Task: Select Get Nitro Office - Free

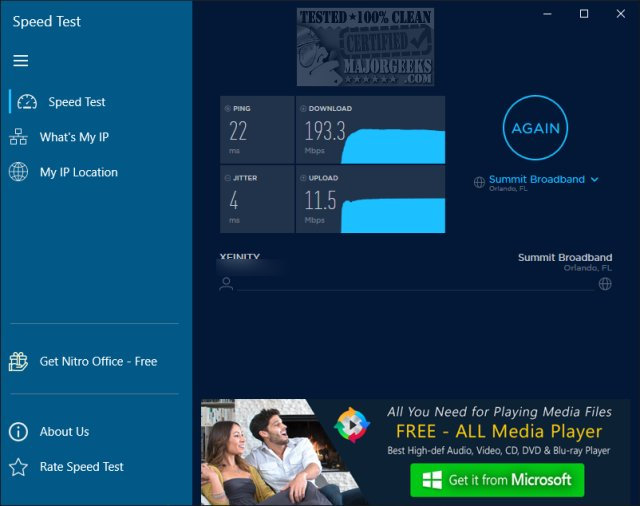Action: (96, 361)
